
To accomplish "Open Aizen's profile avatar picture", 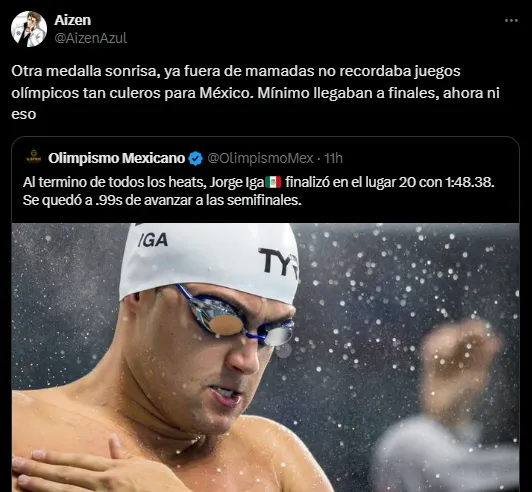I will (29, 29).
